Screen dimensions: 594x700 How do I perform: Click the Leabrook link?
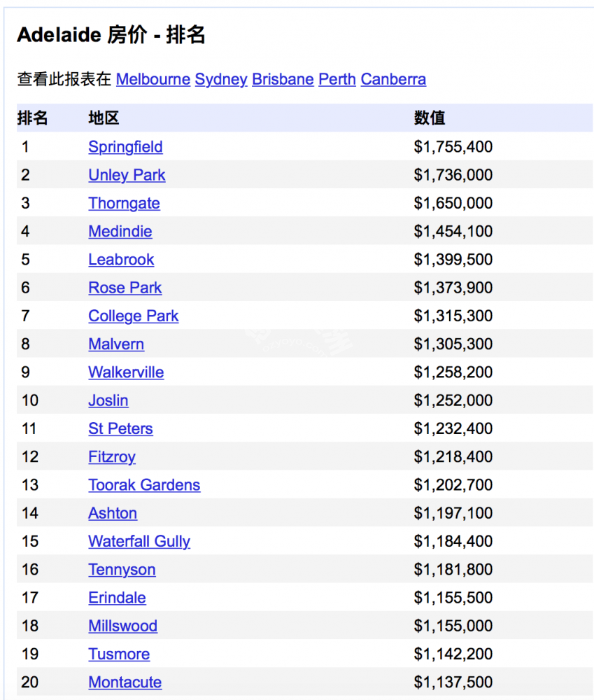click(x=121, y=260)
